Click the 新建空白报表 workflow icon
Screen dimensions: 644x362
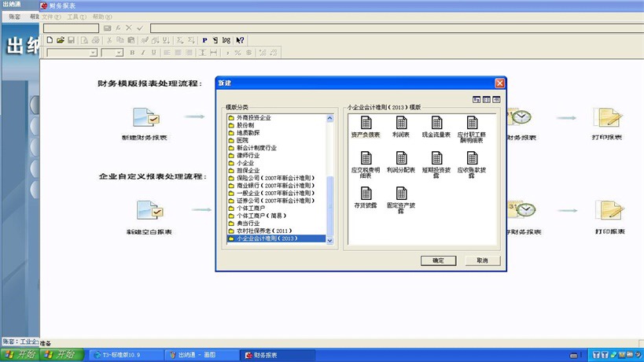(x=149, y=212)
